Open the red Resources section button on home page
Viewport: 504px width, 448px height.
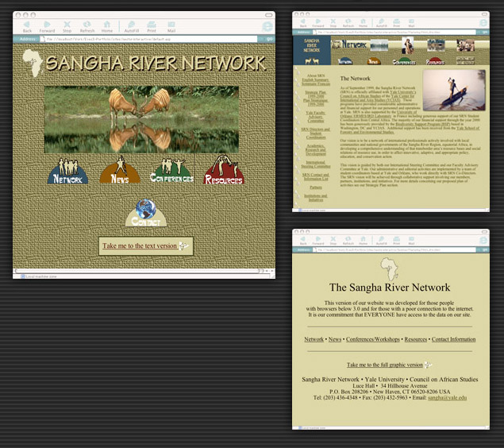point(224,170)
